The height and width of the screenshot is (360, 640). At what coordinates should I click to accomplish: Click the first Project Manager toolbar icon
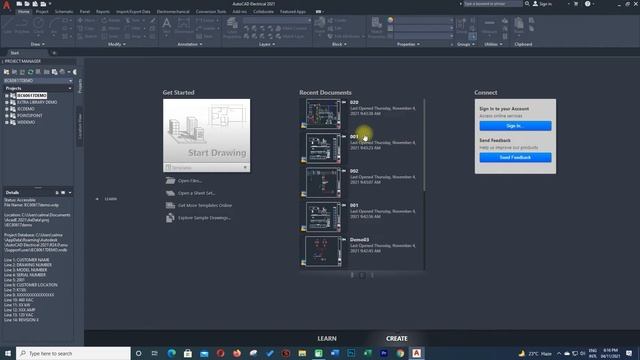coord(6,72)
